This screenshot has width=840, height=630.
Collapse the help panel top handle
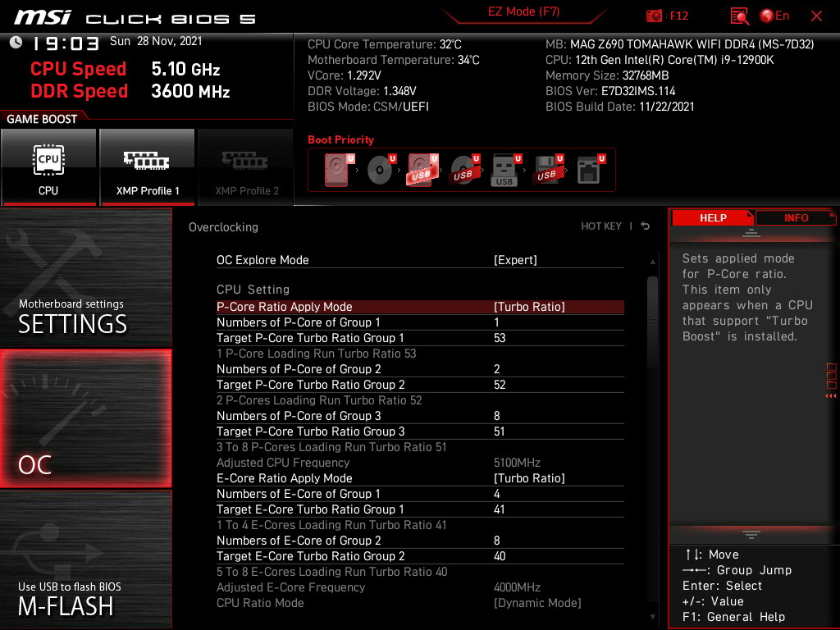pyautogui.click(x=751, y=233)
